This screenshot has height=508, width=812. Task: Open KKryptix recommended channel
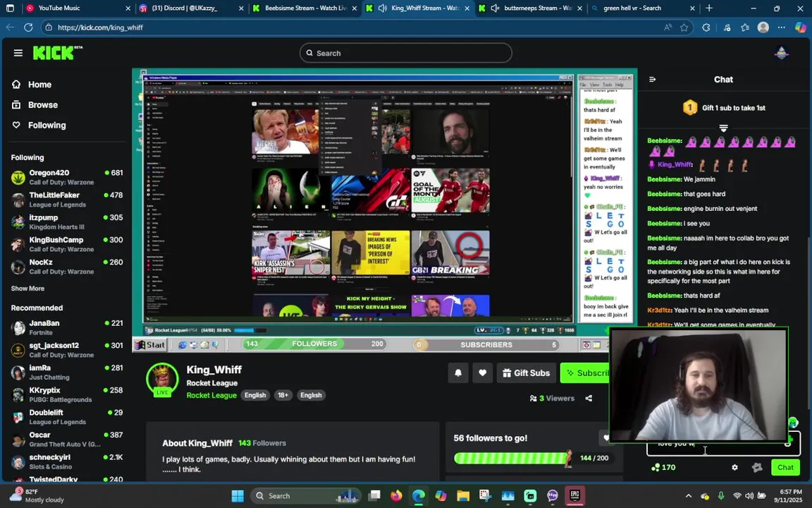67,394
